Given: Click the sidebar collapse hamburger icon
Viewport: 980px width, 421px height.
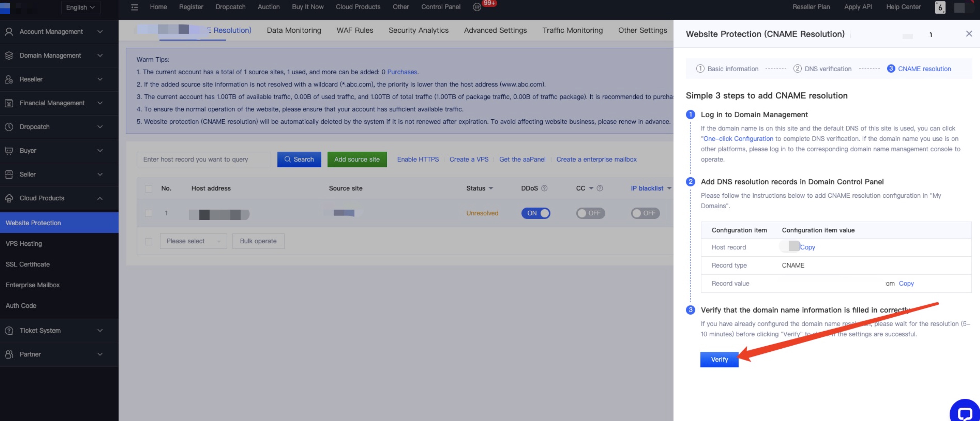Looking at the screenshot, I should pos(134,7).
